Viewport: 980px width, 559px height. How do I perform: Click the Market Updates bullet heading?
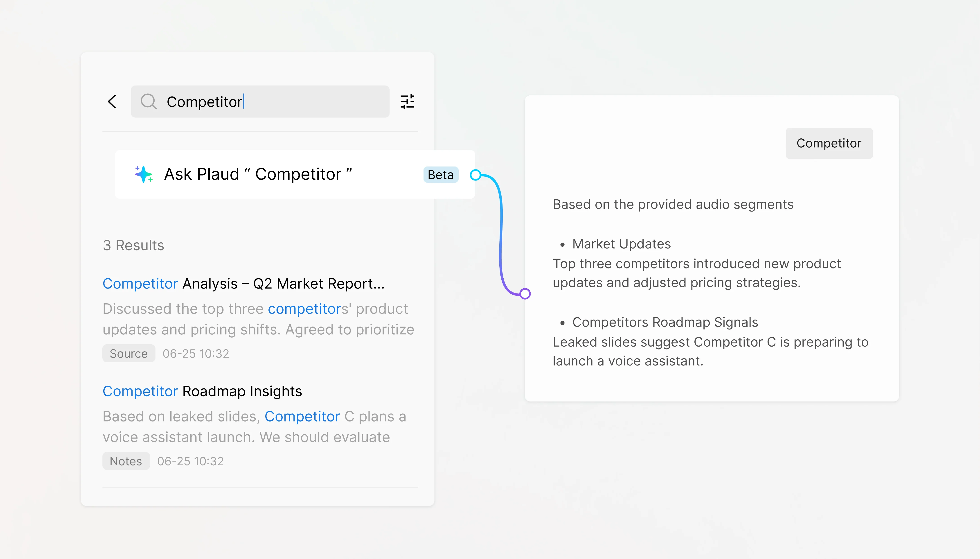coord(622,244)
